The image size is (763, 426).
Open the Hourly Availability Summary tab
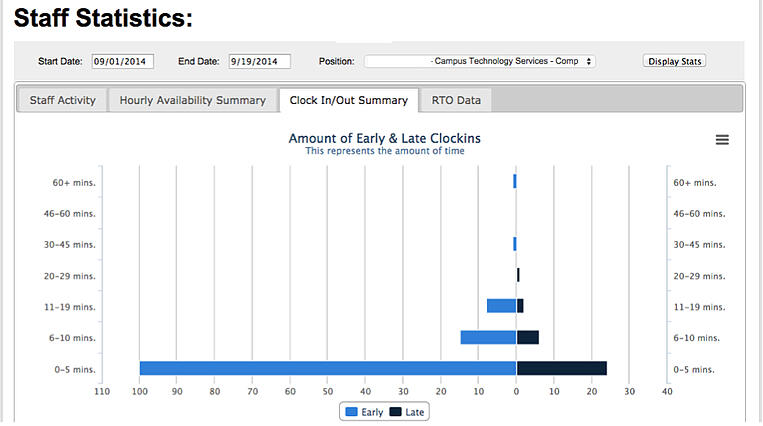tap(193, 100)
